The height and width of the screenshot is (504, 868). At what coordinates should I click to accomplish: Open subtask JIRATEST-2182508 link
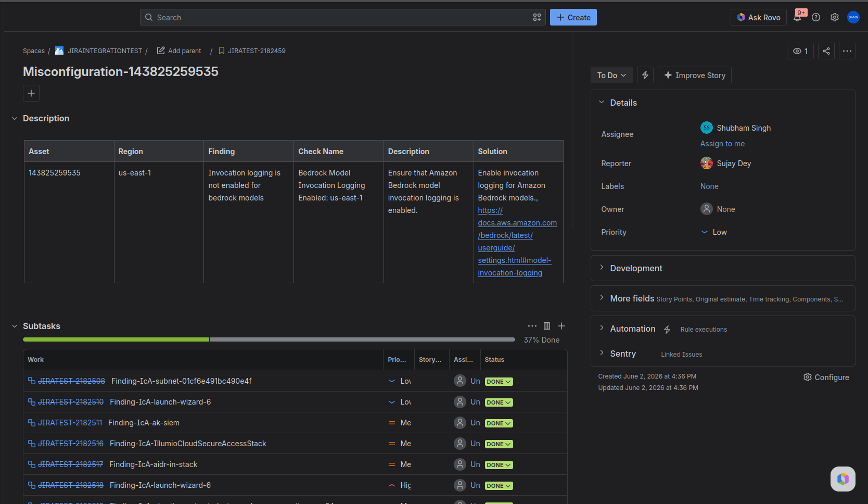pos(71,381)
